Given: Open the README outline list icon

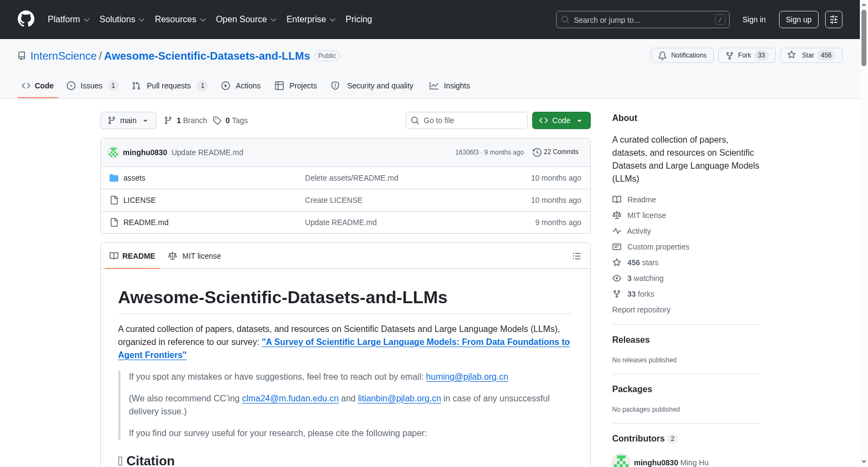Looking at the screenshot, I should tap(577, 256).
